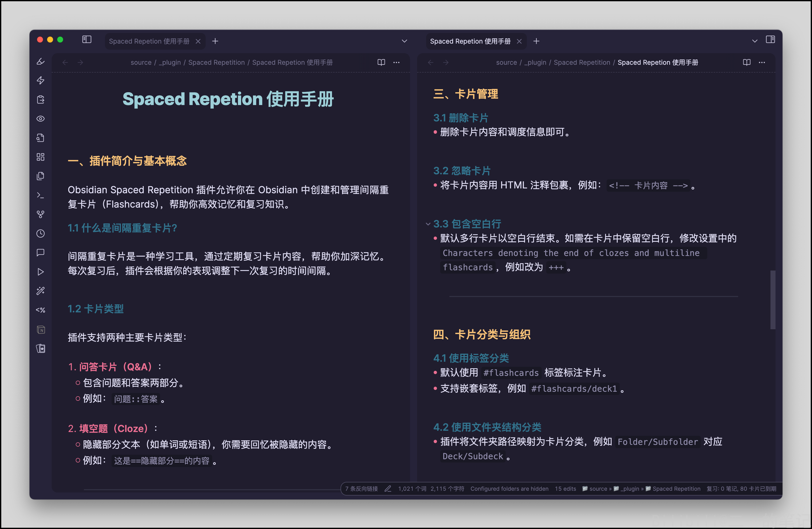Open new tab in right pane
The width and height of the screenshot is (812, 529).
(536, 41)
